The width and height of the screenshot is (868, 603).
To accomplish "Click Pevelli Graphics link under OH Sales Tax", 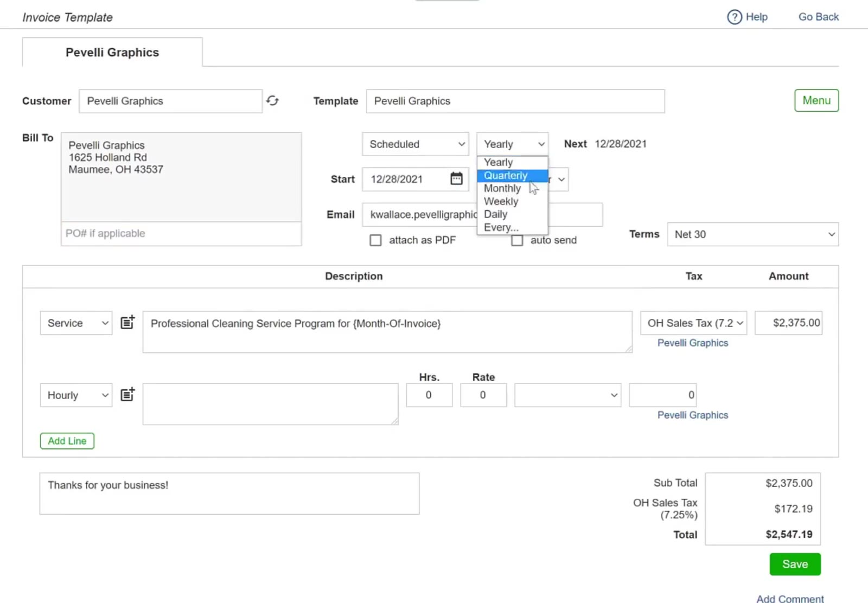I will (693, 343).
